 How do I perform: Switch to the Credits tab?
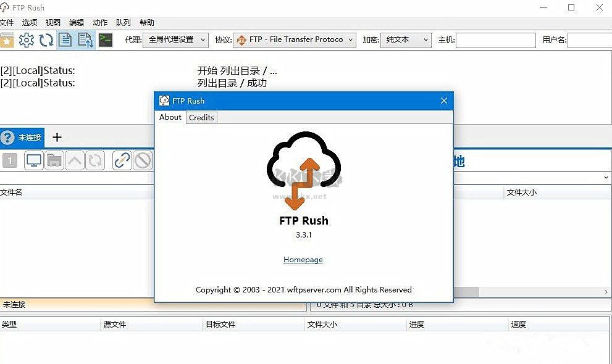(201, 117)
